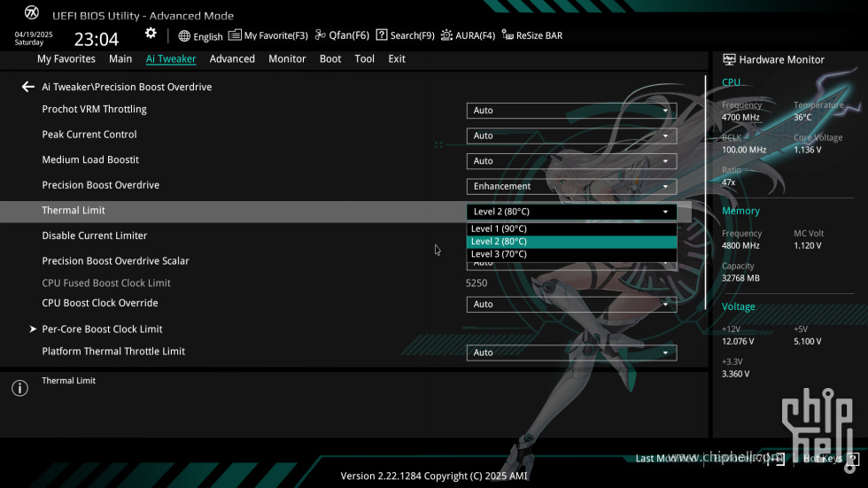Click Memory frequency 4800 MHz value

740,245
